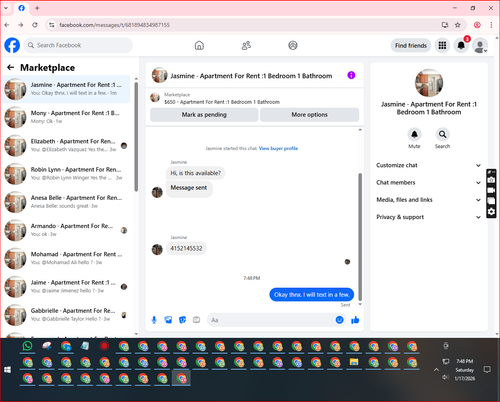Click the red record icon in taskbar
Viewport: 500px width, 402px height.
click(x=104, y=346)
